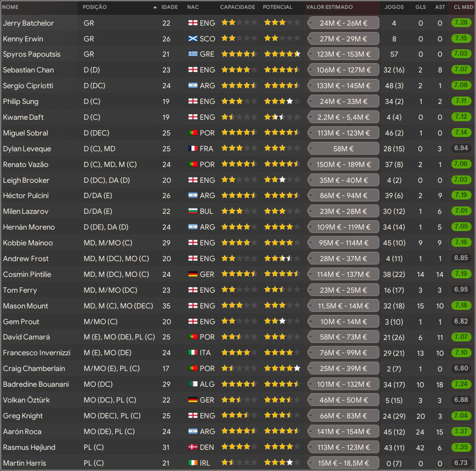The width and height of the screenshot is (476, 471).
Task: Click value 141M € - 154M € pill
Action: click(x=343, y=432)
